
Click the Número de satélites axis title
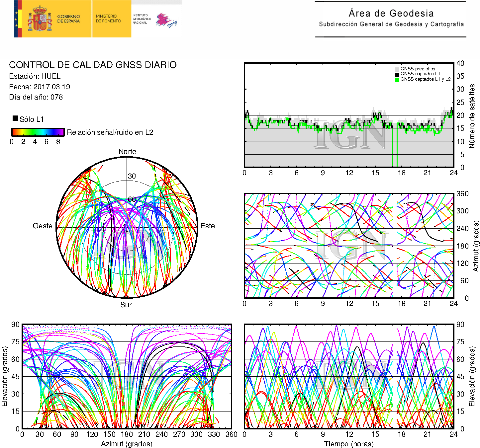point(472,116)
